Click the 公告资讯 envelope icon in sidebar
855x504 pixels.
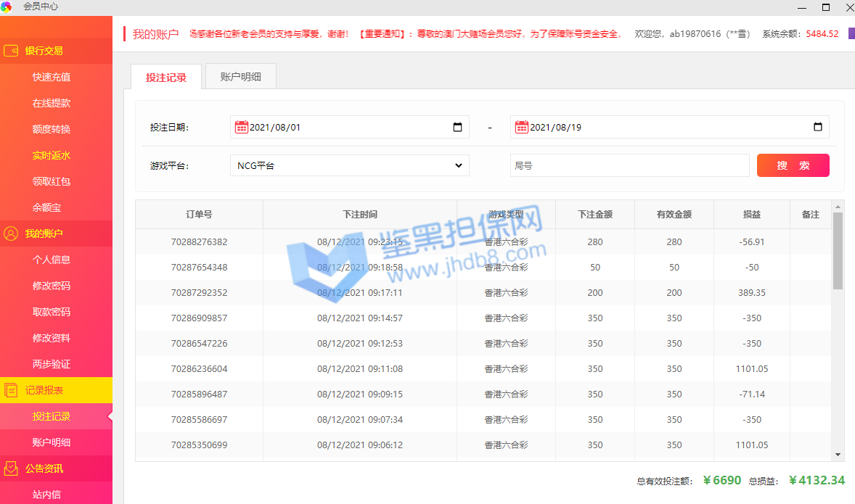coord(12,468)
